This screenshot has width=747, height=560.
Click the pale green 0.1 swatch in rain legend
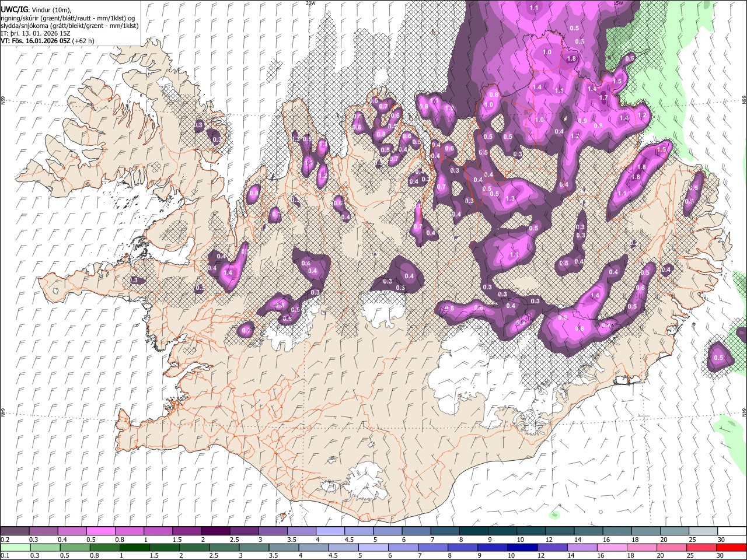[x=15, y=547]
